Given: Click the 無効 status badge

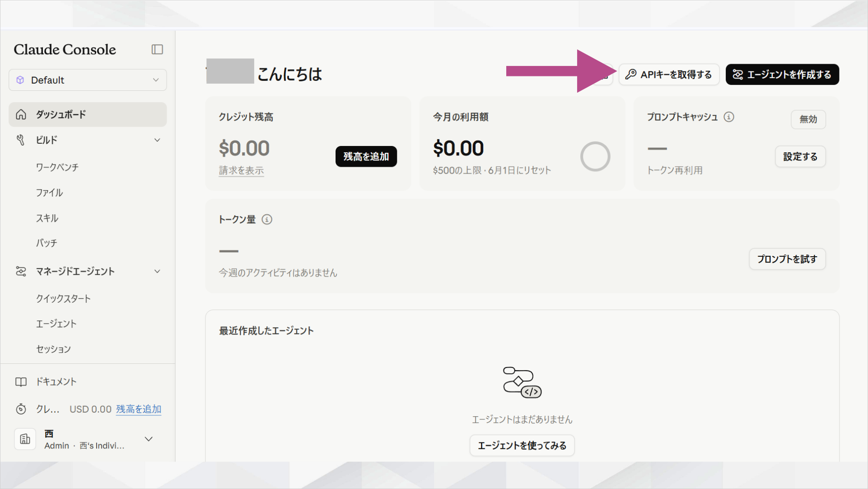Looking at the screenshot, I should pos(808,119).
